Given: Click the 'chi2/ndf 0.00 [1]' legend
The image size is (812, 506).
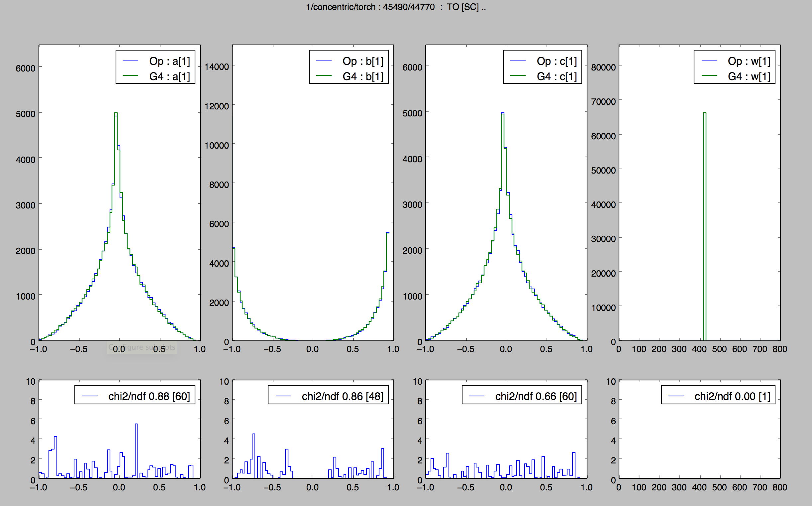Looking at the screenshot, I should (x=718, y=395).
